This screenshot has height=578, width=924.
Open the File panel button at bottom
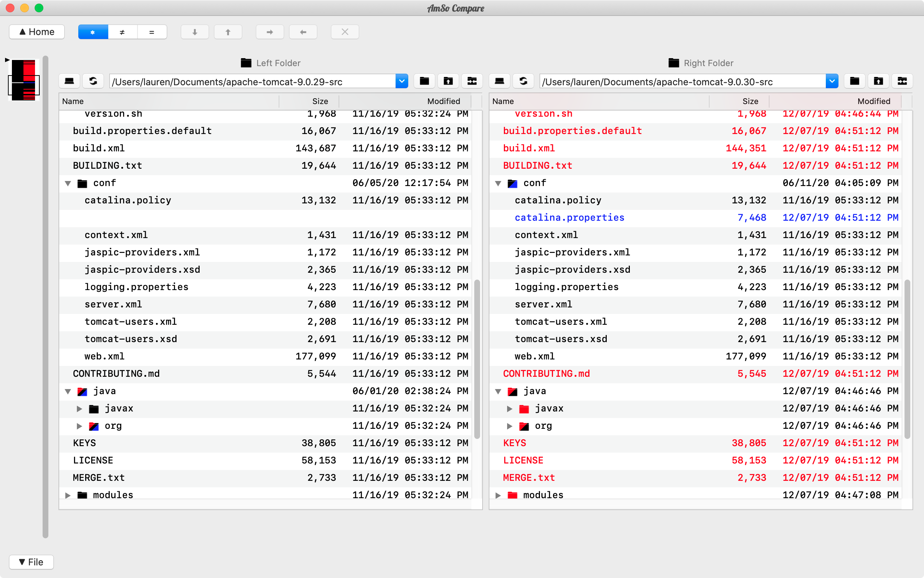(x=31, y=562)
